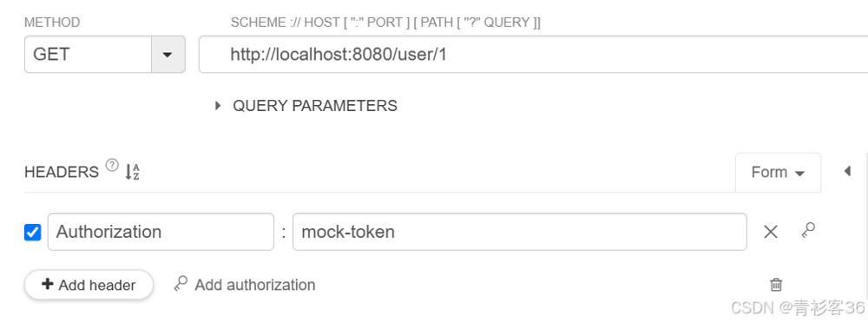Click the QUERY PARAMETERS label
The image size is (868, 323).
point(315,106)
